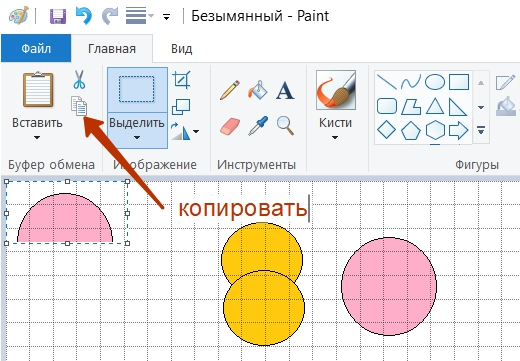Expand the shapes gallery more arrow
Screen dimensions: 520x361
(x=481, y=130)
